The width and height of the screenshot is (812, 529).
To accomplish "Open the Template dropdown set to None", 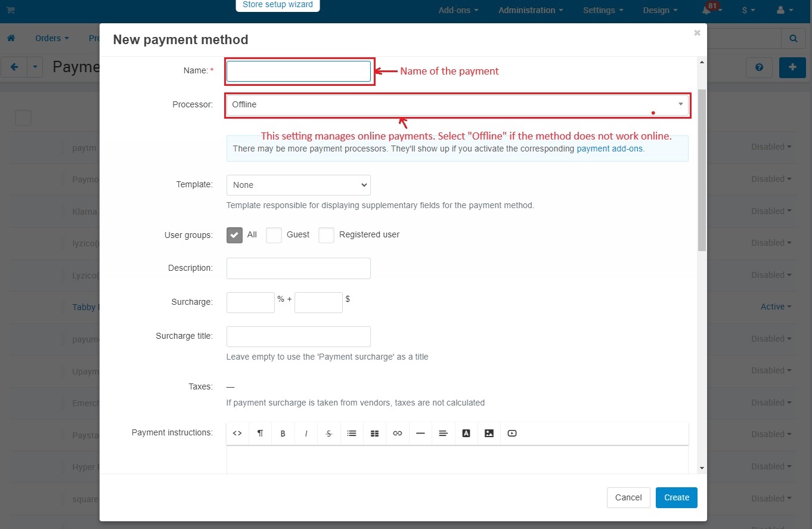I will pyautogui.click(x=299, y=185).
